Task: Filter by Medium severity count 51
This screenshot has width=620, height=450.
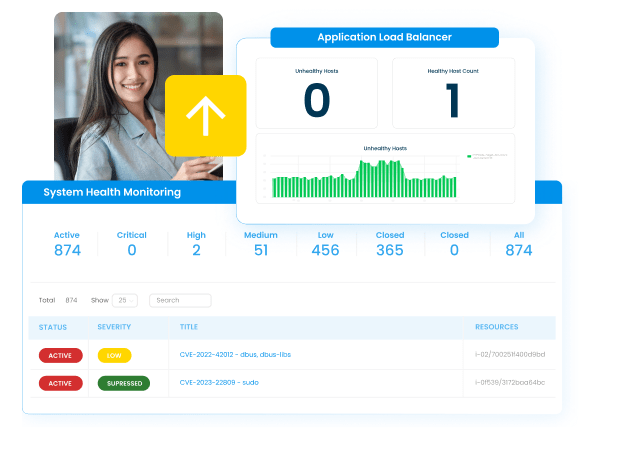Action: pyautogui.click(x=260, y=244)
